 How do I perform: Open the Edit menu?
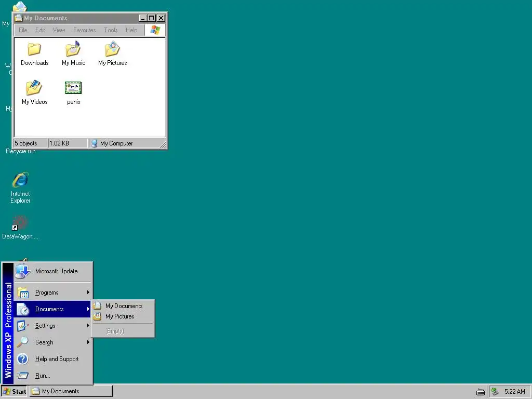pyautogui.click(x=40, y=30)
